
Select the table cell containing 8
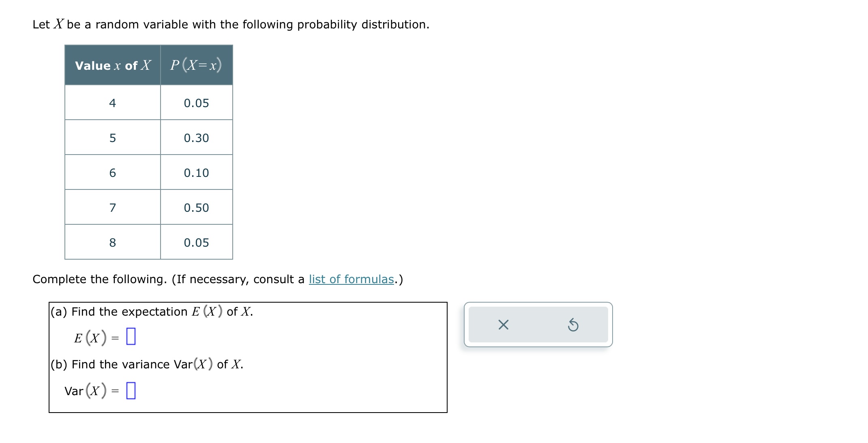(x=112, y=242)
